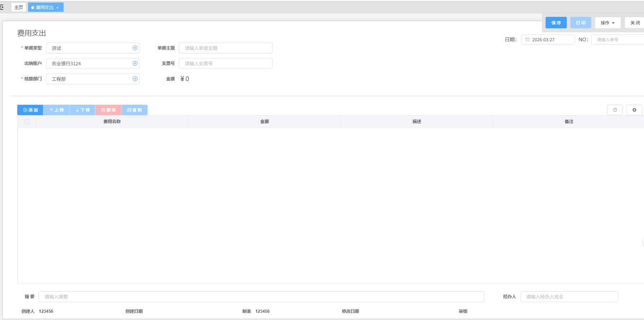Image resolution: width=644 pixels, height=320 pixels.
Task: Expand the 操作 dropdown menu
Action: [607, 23]
